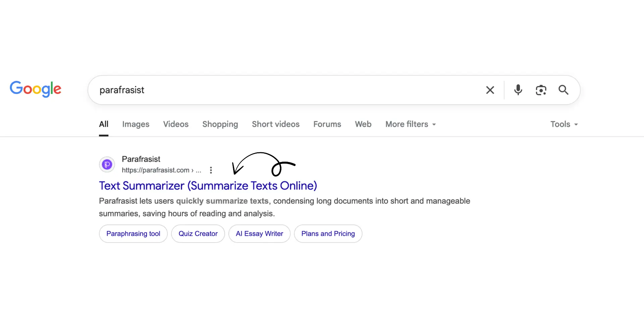The width and height of the screenshot is (644, 319).
Task: Open the Quiz Creator sitelink
Action: [198, 233]
